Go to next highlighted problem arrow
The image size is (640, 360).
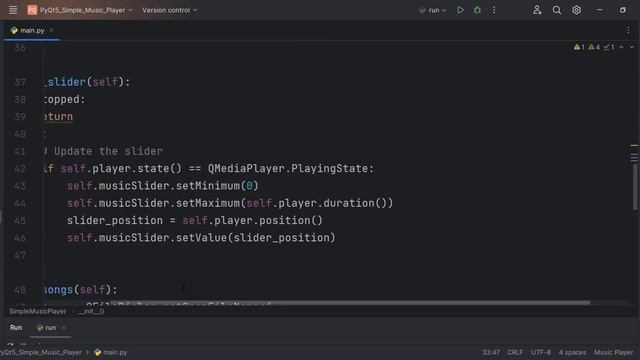631,47
